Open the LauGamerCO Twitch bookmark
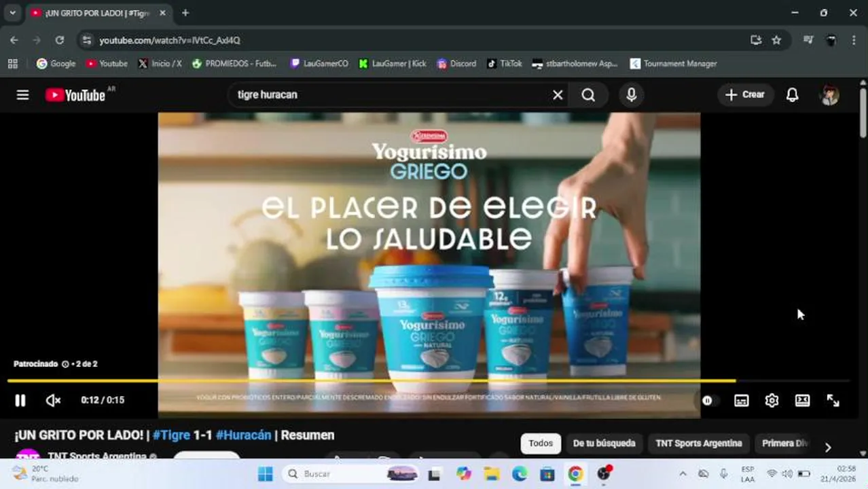Image resolution: width=868 pixels, height=489 pixels. click(319, 63)
